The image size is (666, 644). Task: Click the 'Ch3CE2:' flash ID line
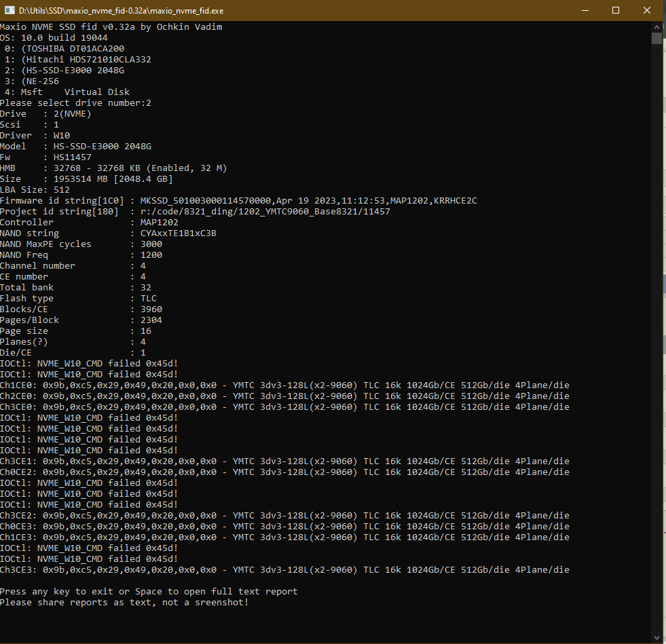coord(284,515)
